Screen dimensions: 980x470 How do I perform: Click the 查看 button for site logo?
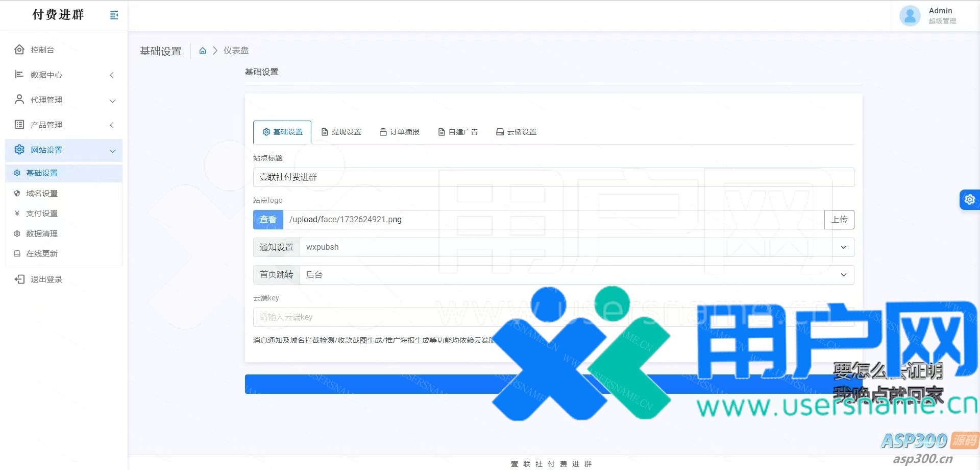point(268,220)
